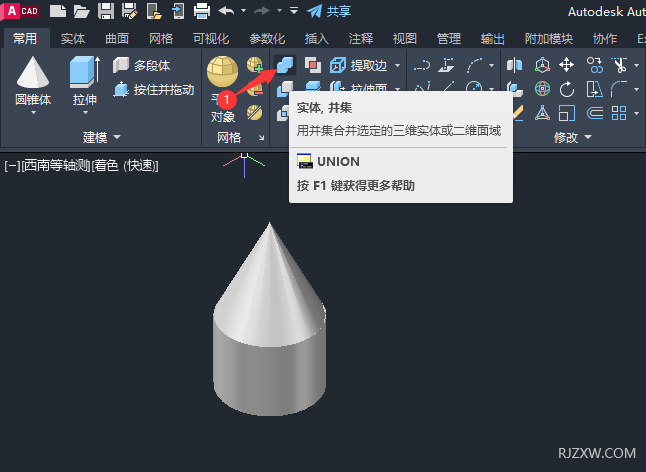Select the 圆锥体 cone tool
646x472 pixels.
coord(33,82)
